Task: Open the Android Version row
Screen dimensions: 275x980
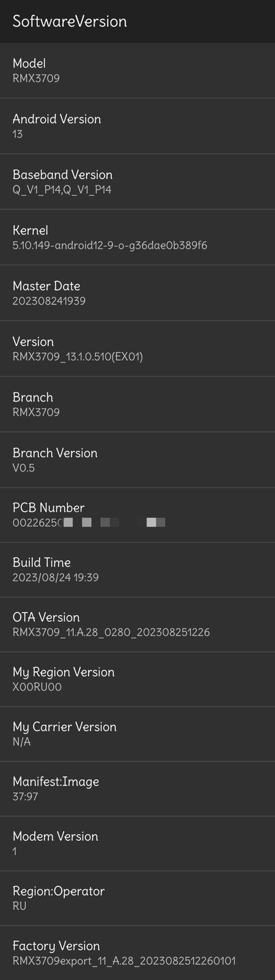Action: coord(137,126)
